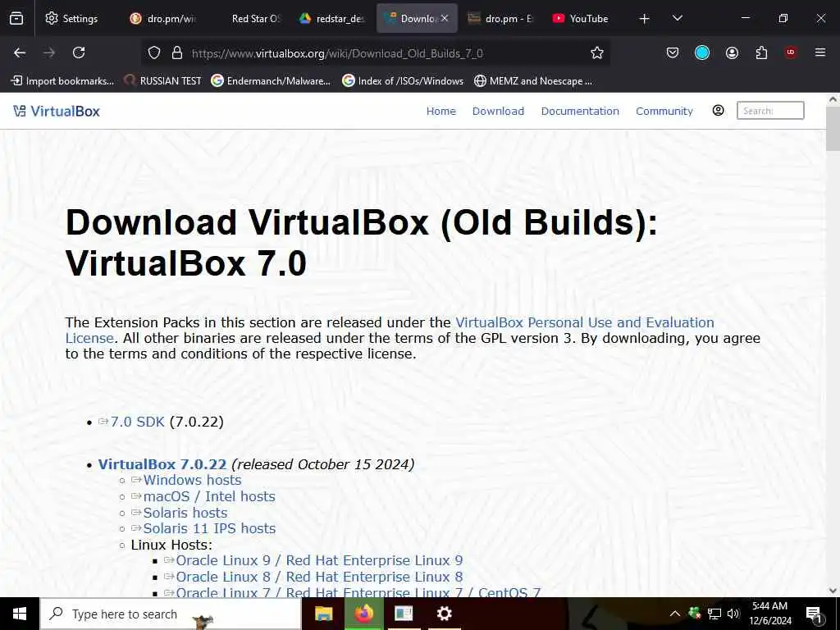Open uBlock Origin toolbar icon
Viewport: 840px width, 630px height.
791,52
